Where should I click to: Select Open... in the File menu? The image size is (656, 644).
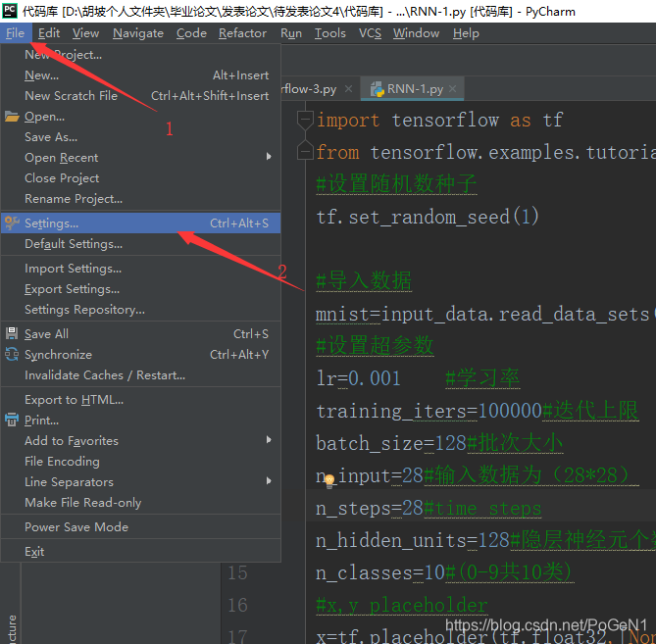(140, 117)
